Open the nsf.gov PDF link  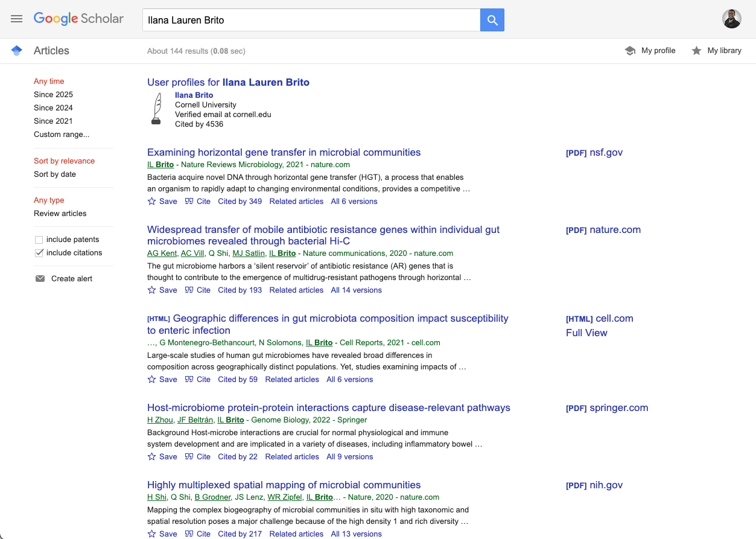(x=594, y=153)
